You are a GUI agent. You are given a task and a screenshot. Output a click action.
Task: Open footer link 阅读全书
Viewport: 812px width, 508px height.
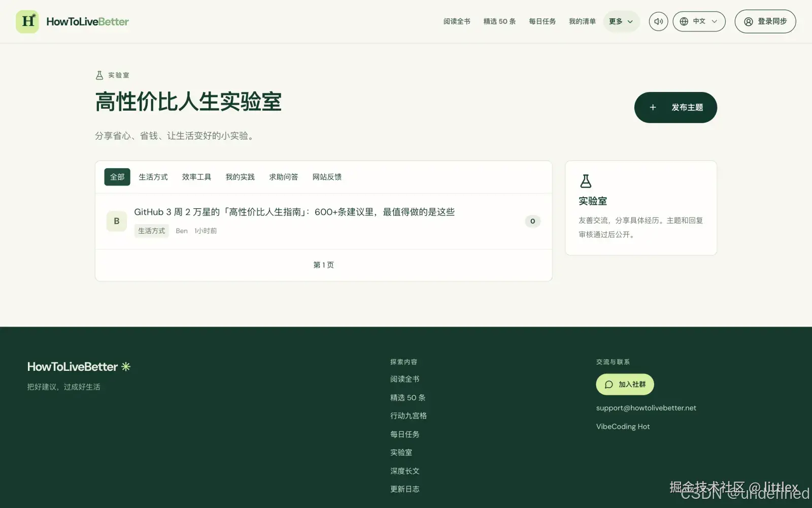point(405,379)
